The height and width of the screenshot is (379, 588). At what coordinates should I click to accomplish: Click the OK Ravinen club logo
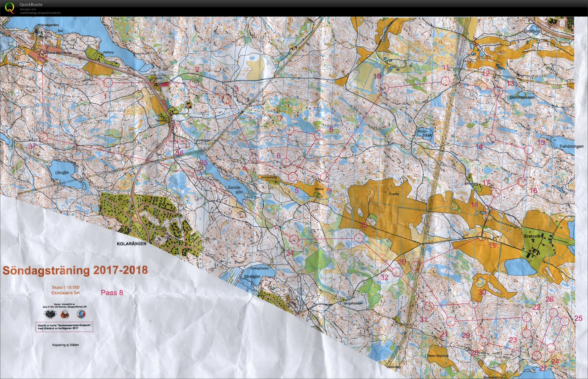coord(64,314)
